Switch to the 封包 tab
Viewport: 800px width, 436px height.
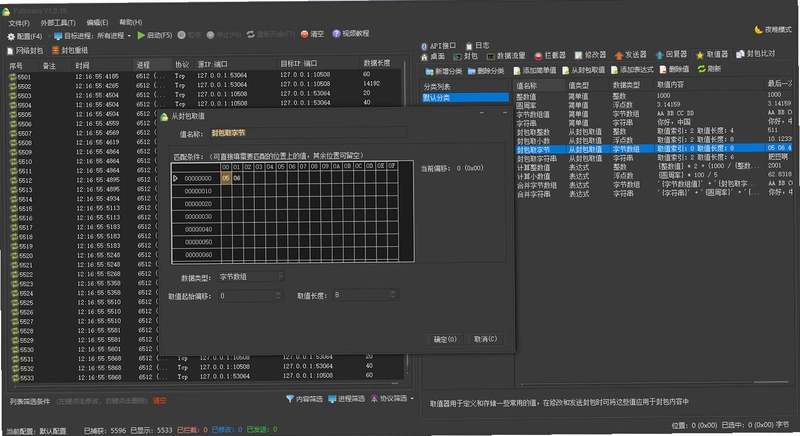(x=465, y=56)
